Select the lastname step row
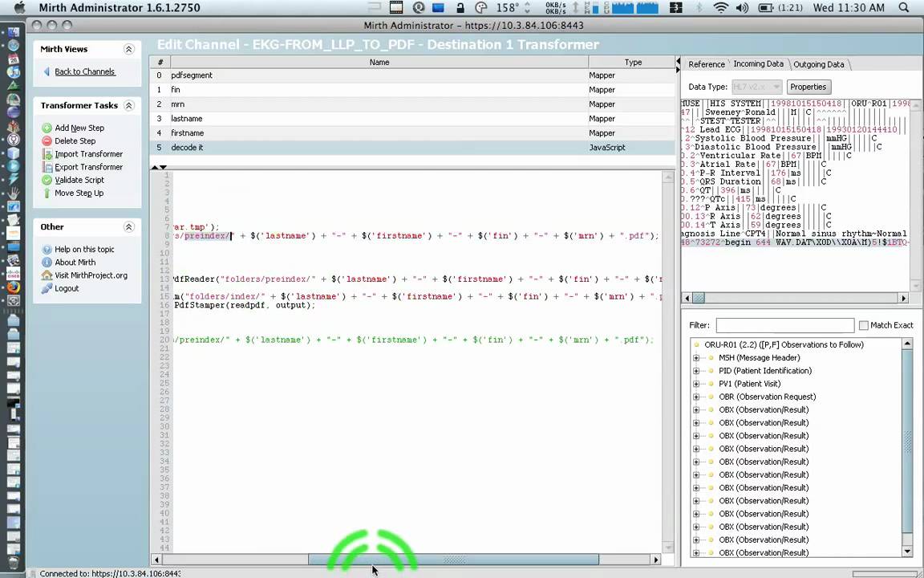 [x=412, y=119]
